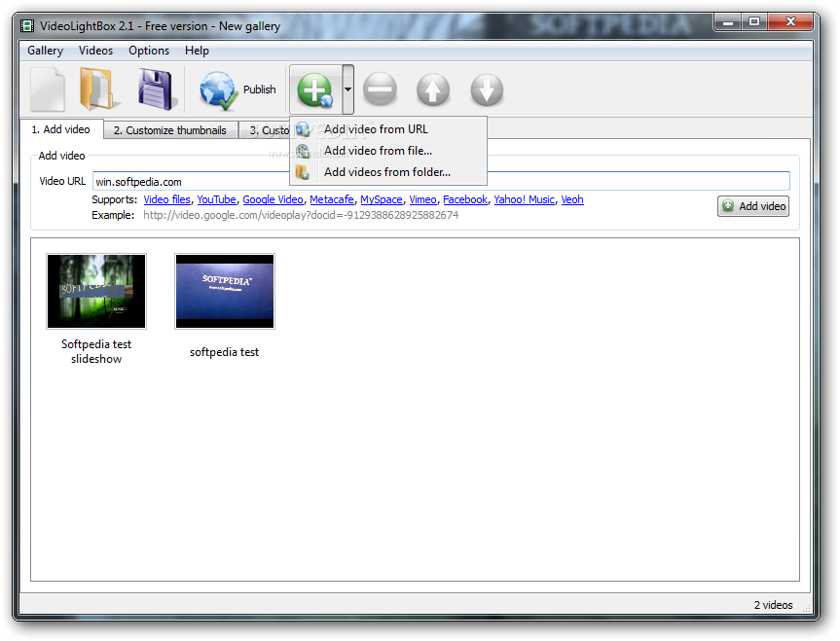Open gallery with the folder icon
This screenshot has width=840, height=641.
[98, 89]
